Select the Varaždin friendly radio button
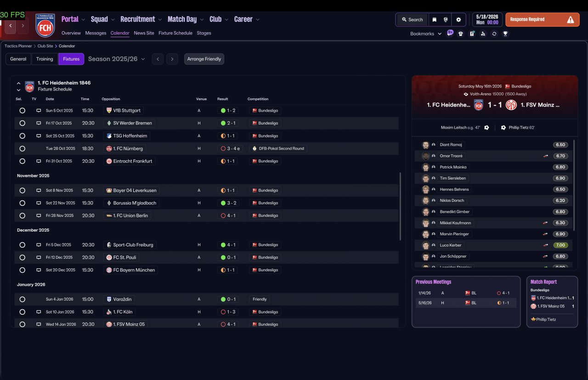The image size is (588, 380). click(22, 299)
